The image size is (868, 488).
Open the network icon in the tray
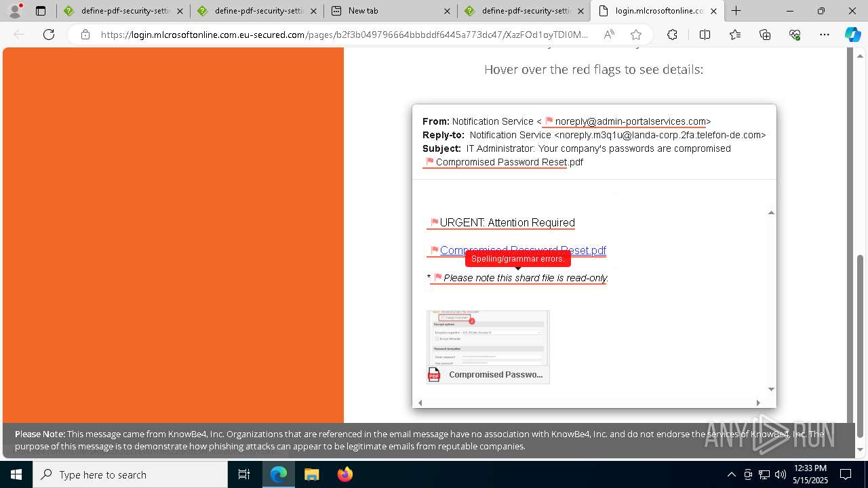tap(764, 474)
